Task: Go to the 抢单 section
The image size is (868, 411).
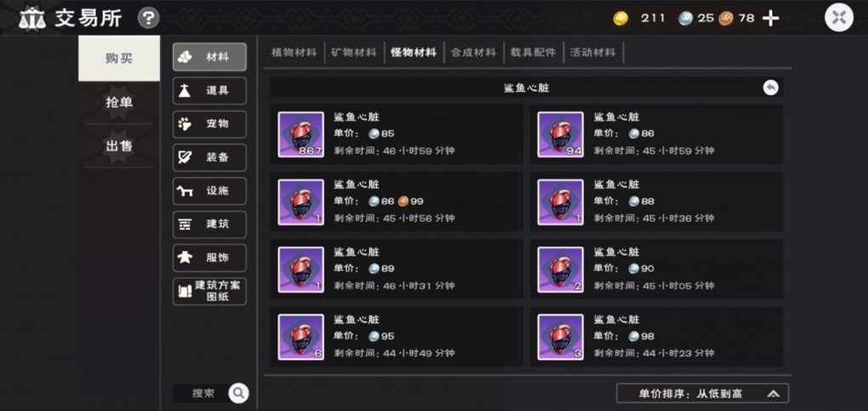Action: click(x=119, y=102)
